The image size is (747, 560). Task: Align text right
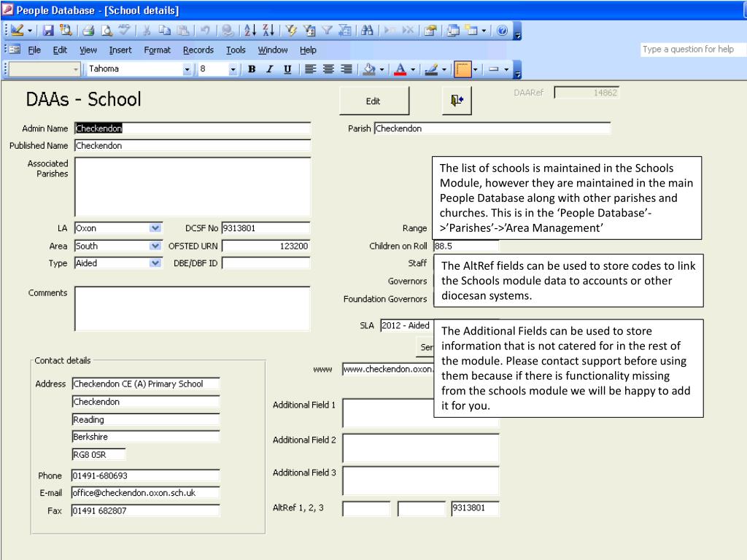[x=347, y=69]
